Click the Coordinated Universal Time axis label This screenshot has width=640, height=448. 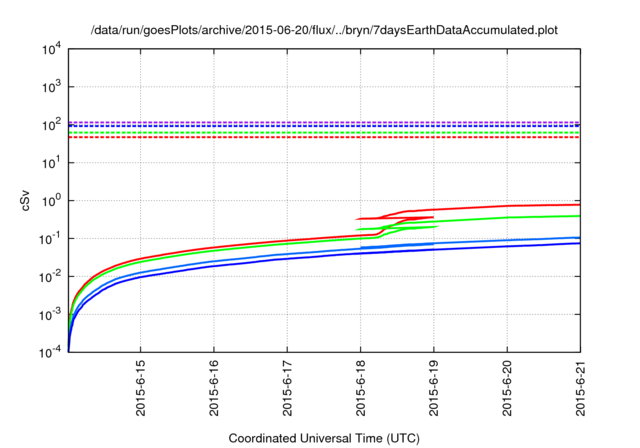tap(323, 438)
